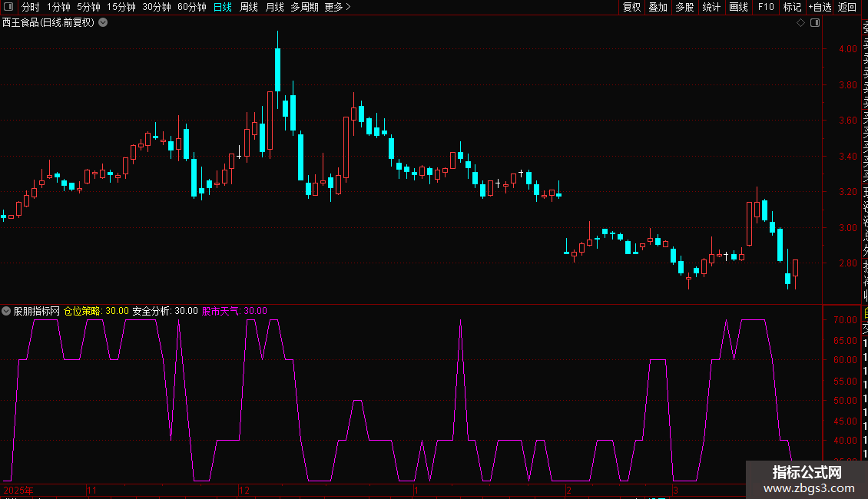This screenshot has height=499, width=868.
Task: Click the 叠加 overlay button
Action: pos(658,7)
